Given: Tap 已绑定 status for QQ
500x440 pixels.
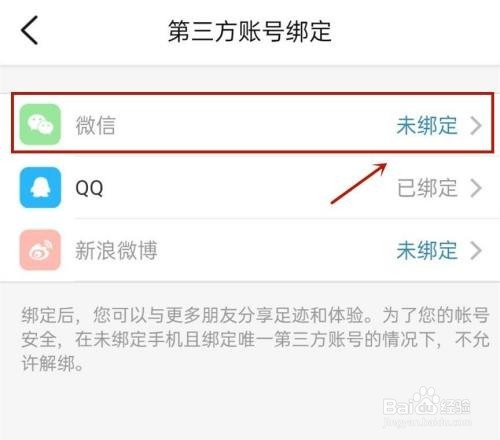Looking at the screenshot, I should [x=427, y=188].
